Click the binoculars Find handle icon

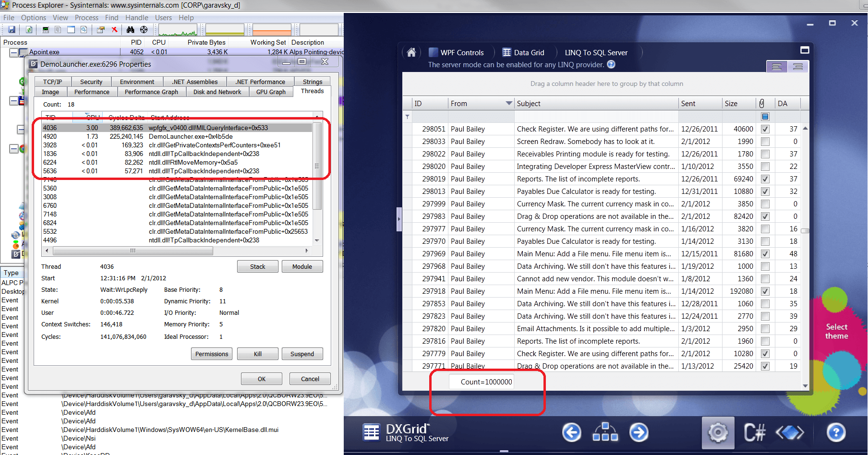coord(130,30)
